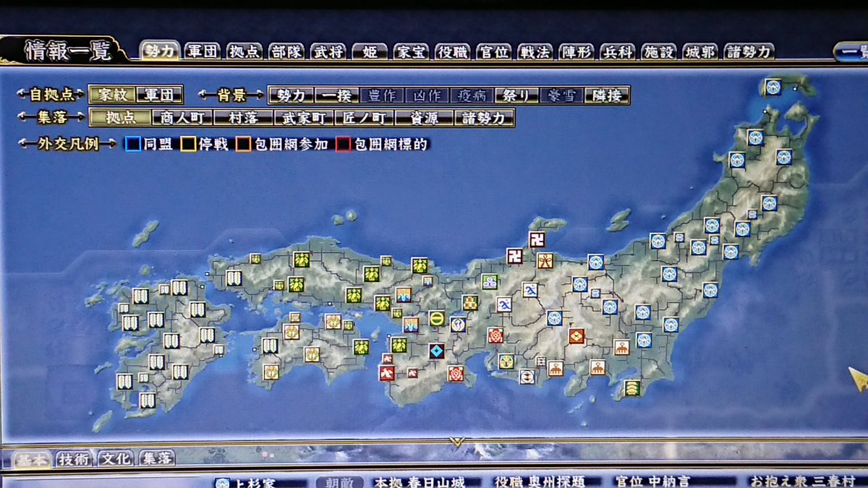868x488 pixels.
Task: Switch to the 基本 bottom tab
Action: pyautogui.click(x=33, y=460)
